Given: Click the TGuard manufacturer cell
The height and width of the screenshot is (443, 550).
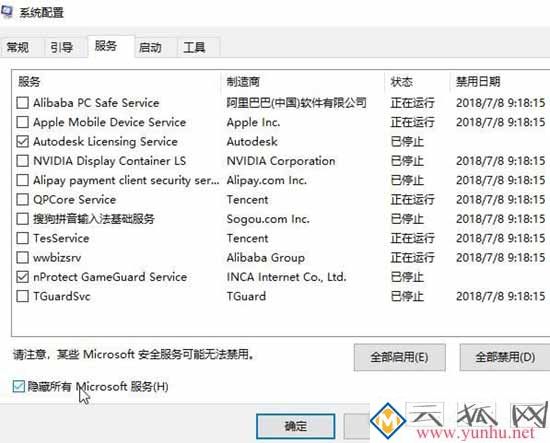Looking at the screenshot, I should point(246,296).
